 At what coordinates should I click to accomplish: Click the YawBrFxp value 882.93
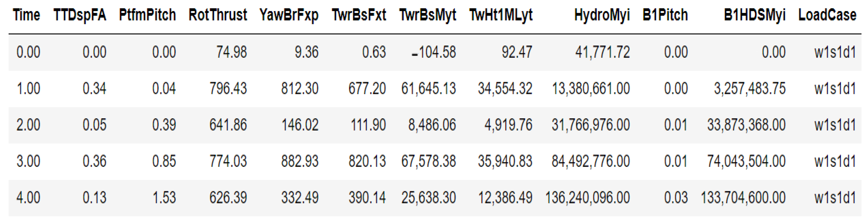click(299, 161)
